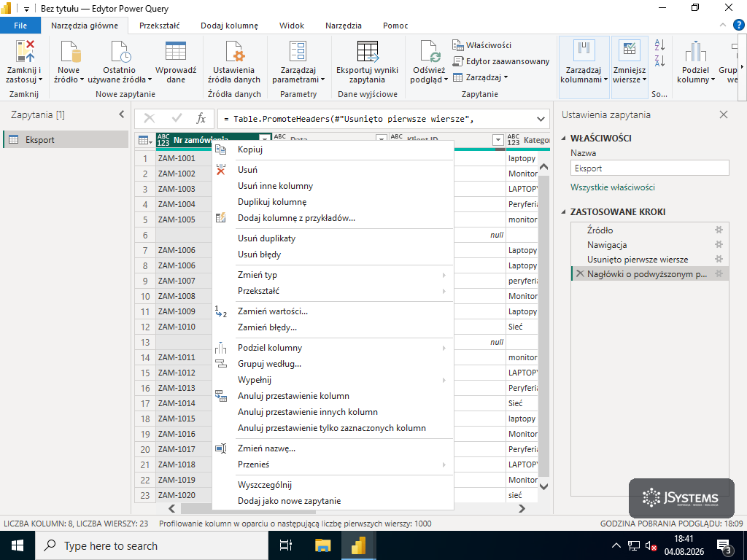Image resolution: width=747 pixels, height=560 pixels.
Task: Confirm formula with checkmark icon
Action: click(x=177, y=119)
